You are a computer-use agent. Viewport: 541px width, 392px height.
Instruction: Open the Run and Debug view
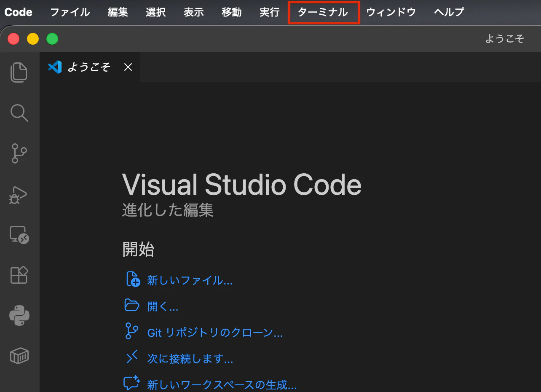[19, 195]
